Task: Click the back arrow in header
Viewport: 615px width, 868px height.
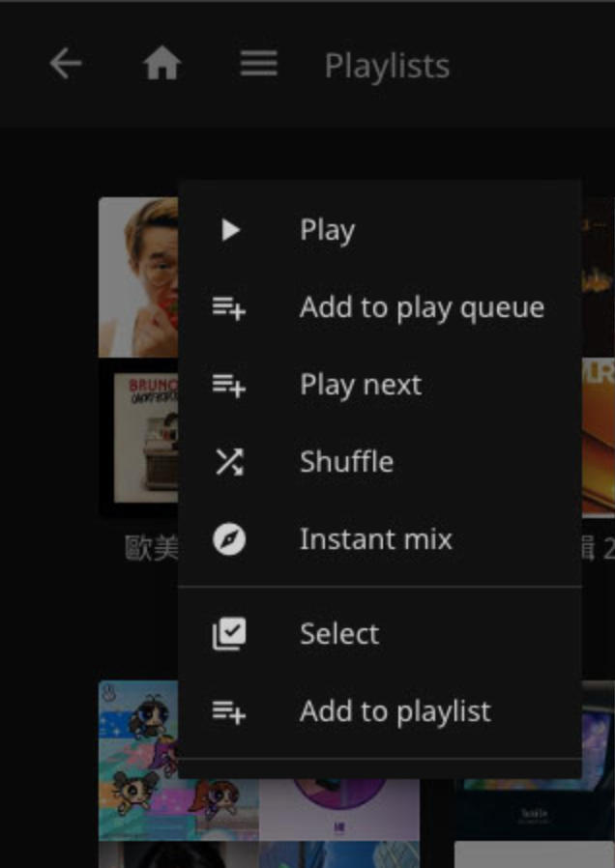Action: pyautogui.click(x=66, y=65)
